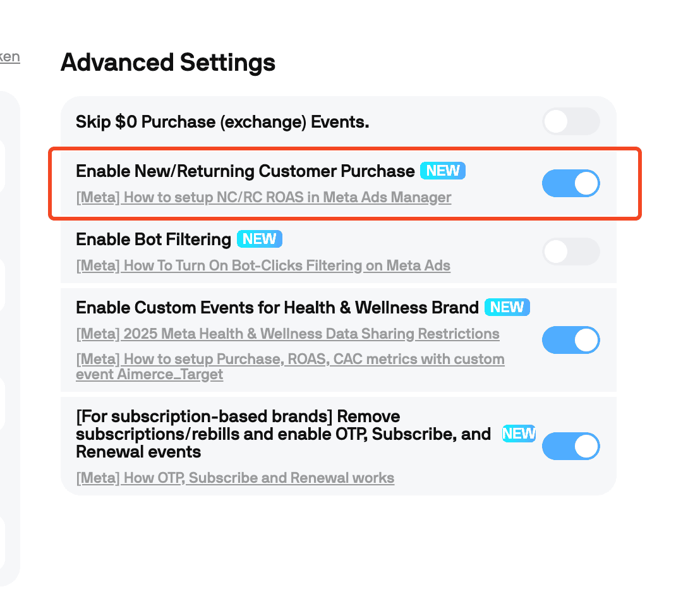This screenshot has height=589, width=700.
Task: Click NEW badge on subscription-based brands row
Action: (x=519, y=434)
